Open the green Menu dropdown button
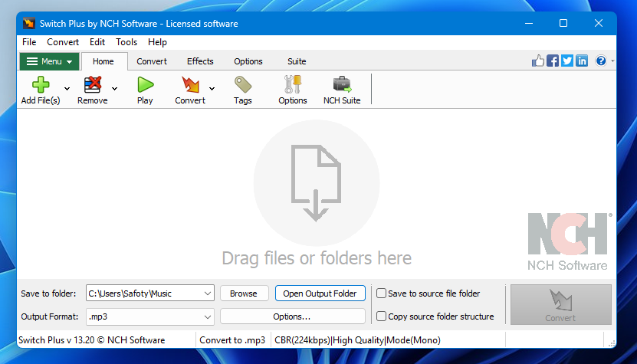The width and height of the screenshot is (637, 364). (x=49, y=61)
